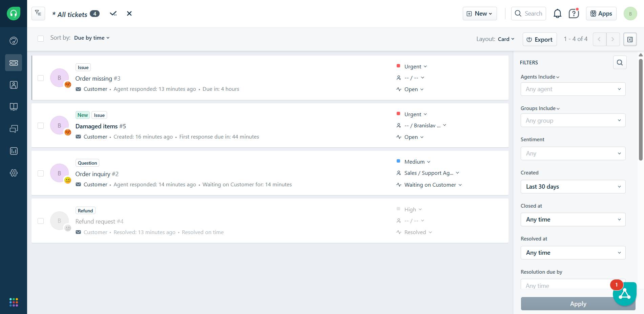Select the Order missing #3 checkbox
644x314 pixels.
41,78
